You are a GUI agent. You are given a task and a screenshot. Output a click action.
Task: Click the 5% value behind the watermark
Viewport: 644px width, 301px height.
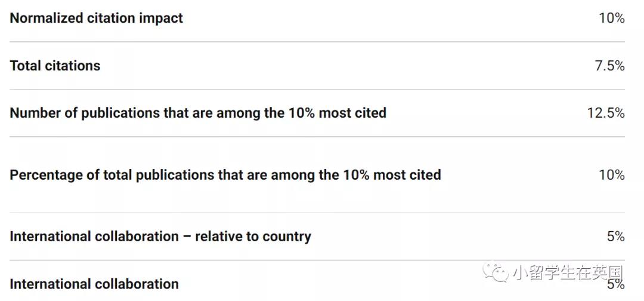coord(615,284)
